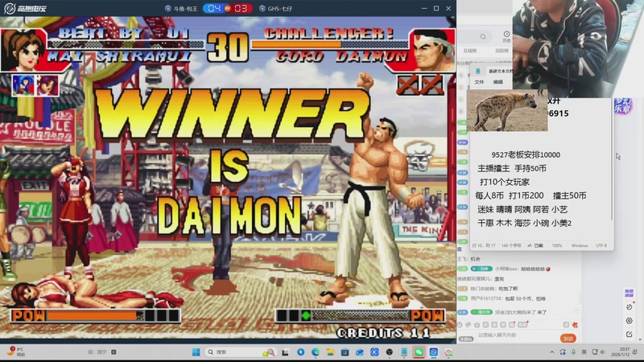Open the purple grid icon in the side toolbar
This screenshot has width=644, height=362.
pyautogui.click(x=629, y=293)
